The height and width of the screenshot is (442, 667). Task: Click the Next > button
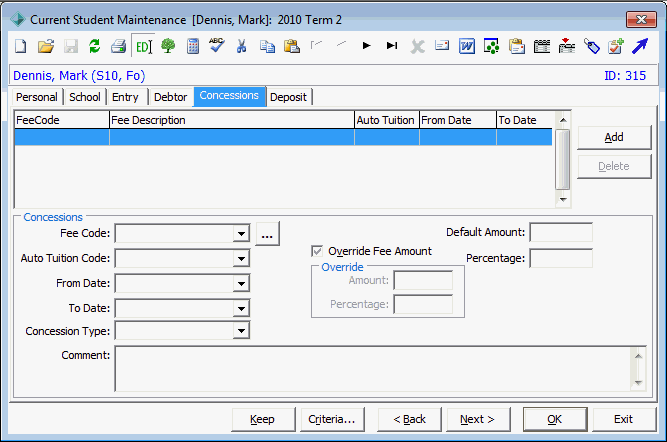coord(477,419)
